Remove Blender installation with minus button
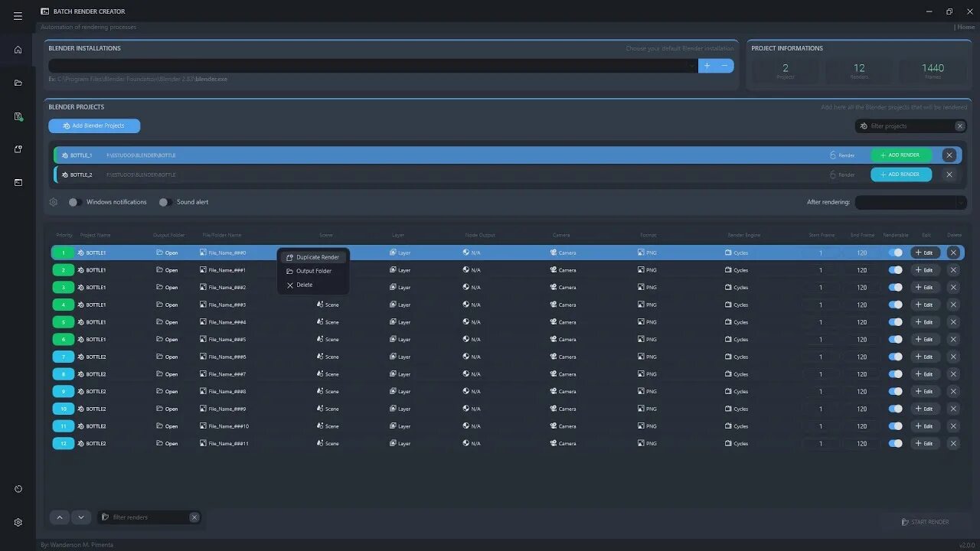The image size is (980, 551). (x=724, y=66)
